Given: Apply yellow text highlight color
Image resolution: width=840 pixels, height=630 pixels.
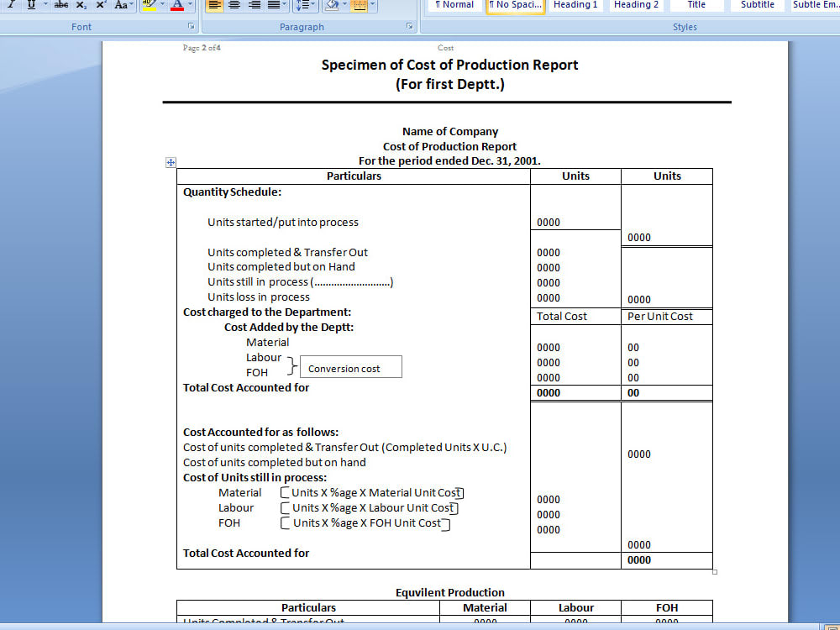Looking at the screenshot, I should [150, 5].
